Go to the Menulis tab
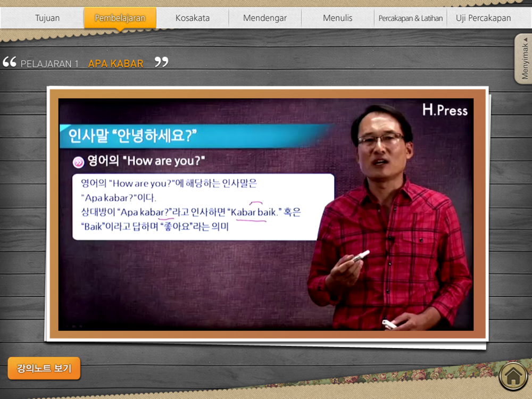This screenshot has height=399, width=532. pyautogui.click(x=338, y=18)
